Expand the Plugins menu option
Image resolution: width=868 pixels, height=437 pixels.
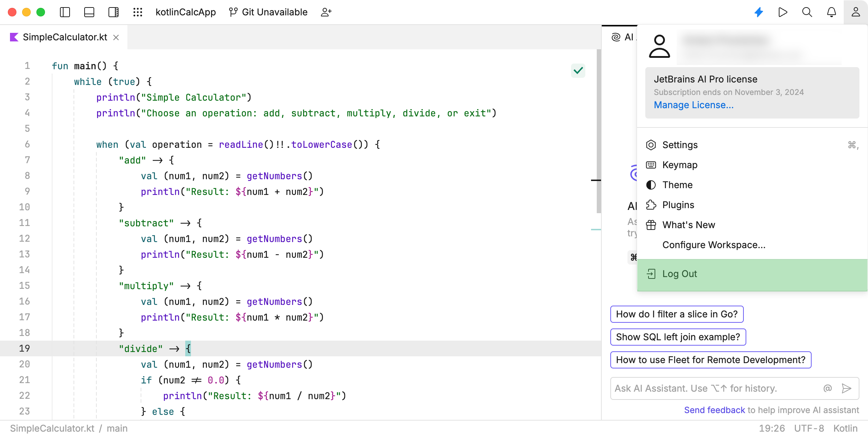[x=678, y=204]
